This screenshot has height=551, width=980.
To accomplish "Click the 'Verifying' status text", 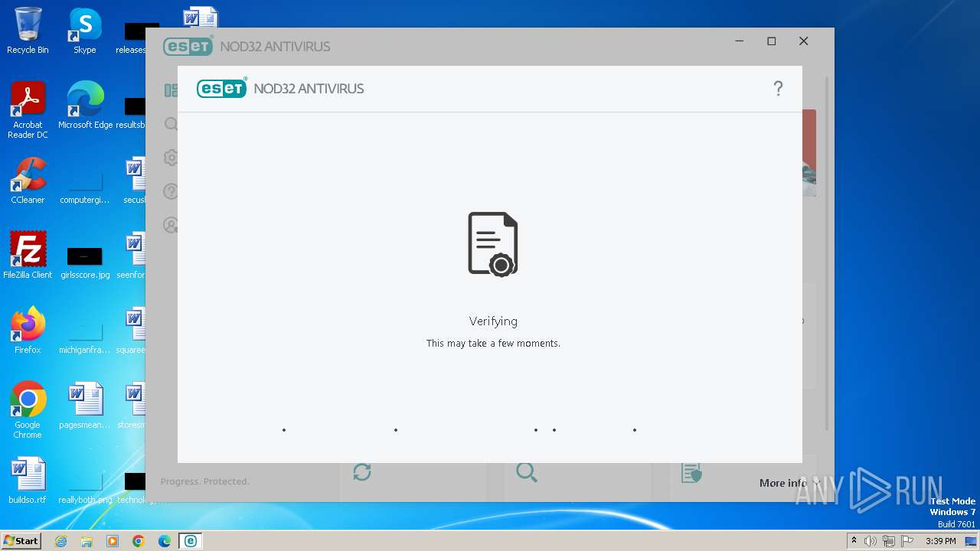I will point(493,321).
